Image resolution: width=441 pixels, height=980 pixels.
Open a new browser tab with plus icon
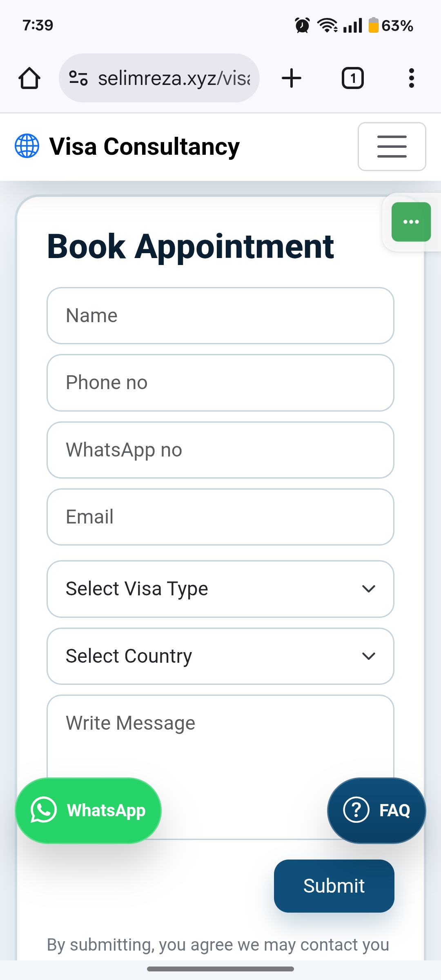(x=291, y=78)
